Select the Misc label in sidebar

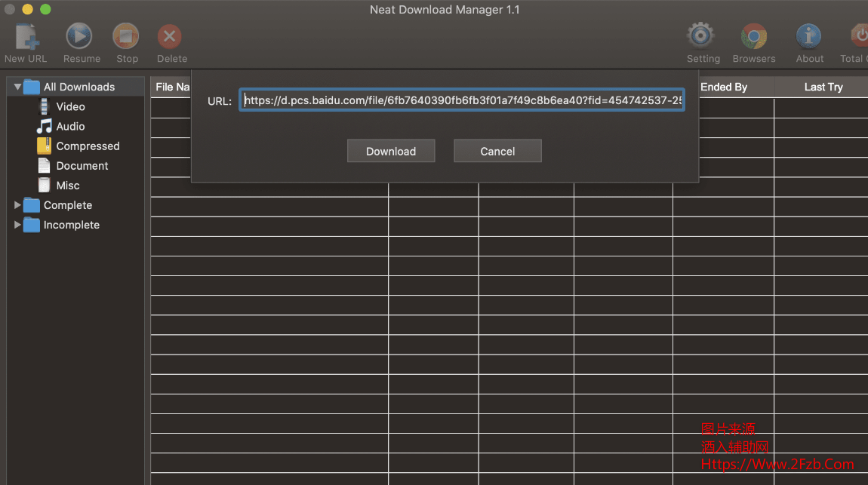tap(68, 186)
